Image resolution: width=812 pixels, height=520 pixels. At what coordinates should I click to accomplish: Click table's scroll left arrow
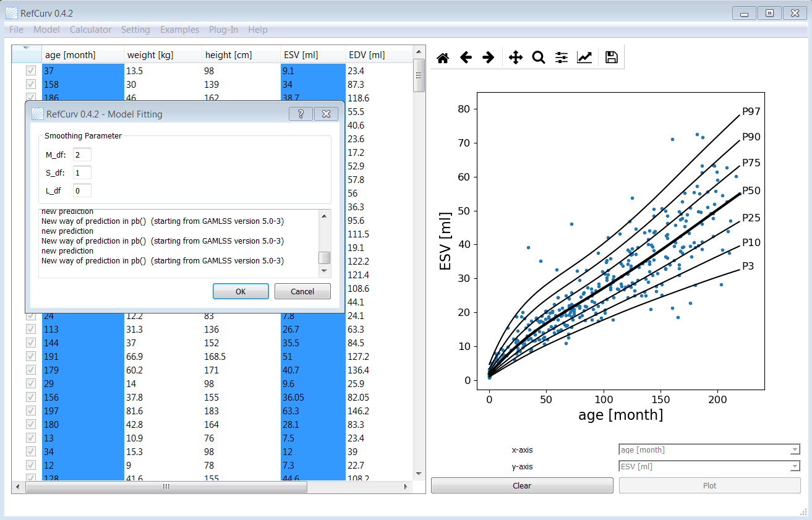coord(17,487)
